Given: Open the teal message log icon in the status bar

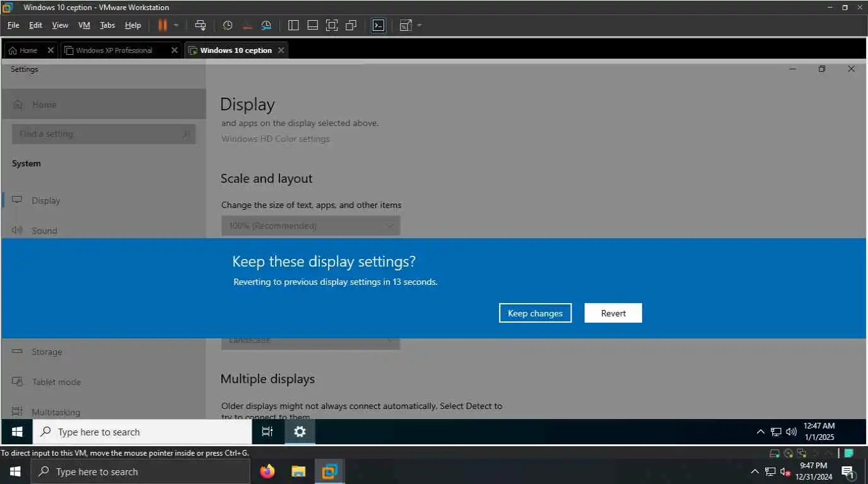Looking at the screenshot, I should (x=849, y=453).
